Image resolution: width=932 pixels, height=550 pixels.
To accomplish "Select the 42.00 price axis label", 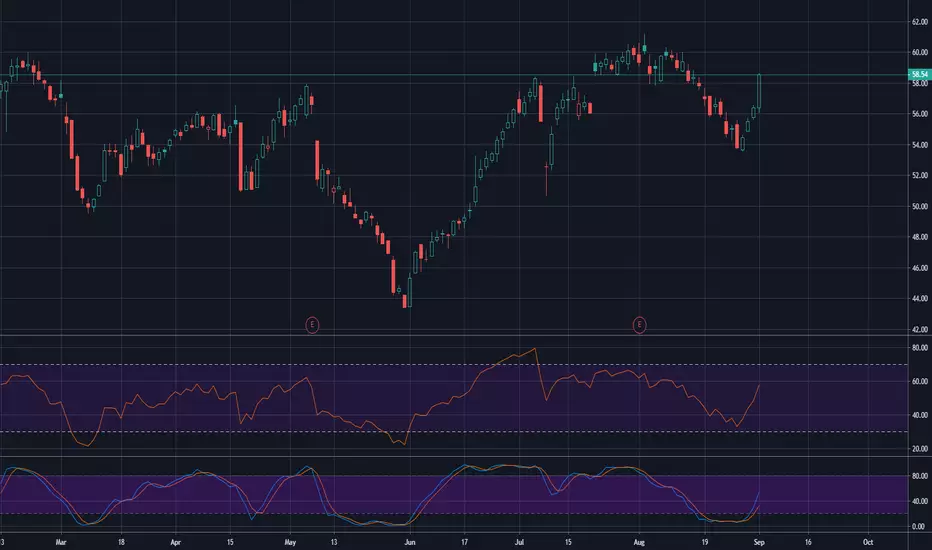I will 920,329.
